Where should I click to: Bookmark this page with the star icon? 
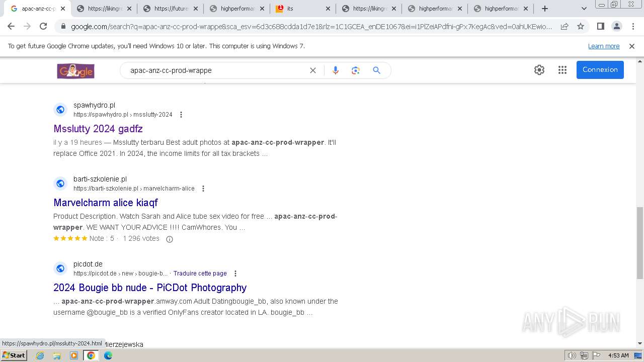tap(581, 26)
